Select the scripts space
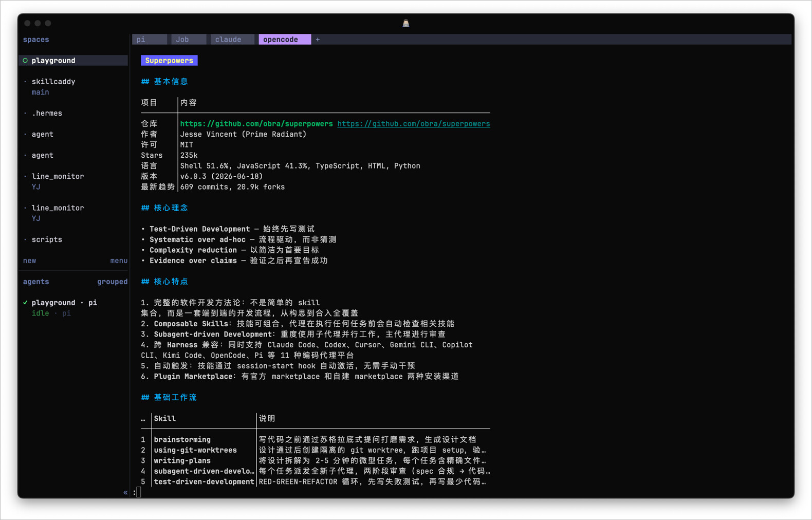Screen dimensions: 812x520 47,239
